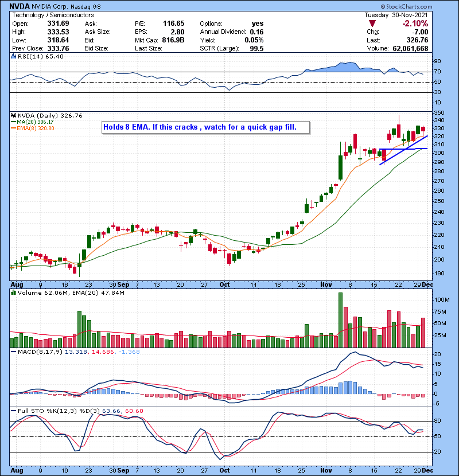The height and width of the screenshot is (476, 459).
Task: Click the candlestick icon beside NVDA (Daily)
Action: click(13, 115)
